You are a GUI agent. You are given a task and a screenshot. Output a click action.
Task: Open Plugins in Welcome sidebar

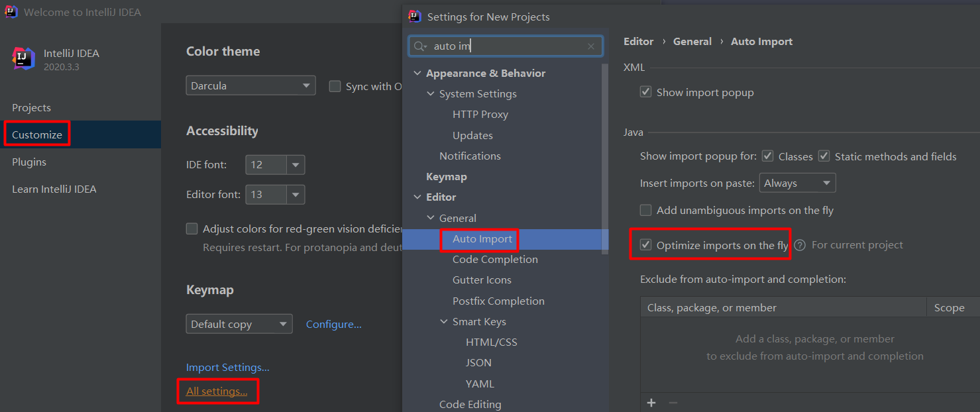[x=29, y=162]
